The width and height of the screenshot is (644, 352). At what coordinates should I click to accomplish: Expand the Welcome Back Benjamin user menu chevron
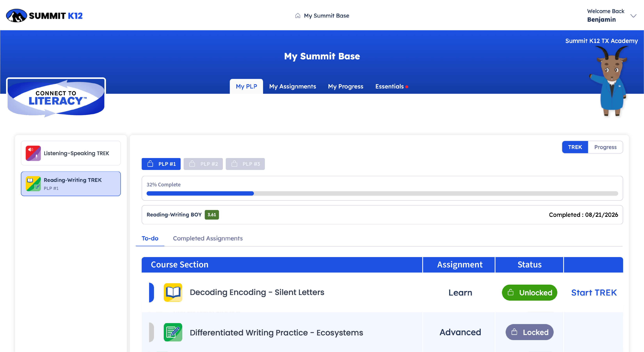[x=633, y=16]
